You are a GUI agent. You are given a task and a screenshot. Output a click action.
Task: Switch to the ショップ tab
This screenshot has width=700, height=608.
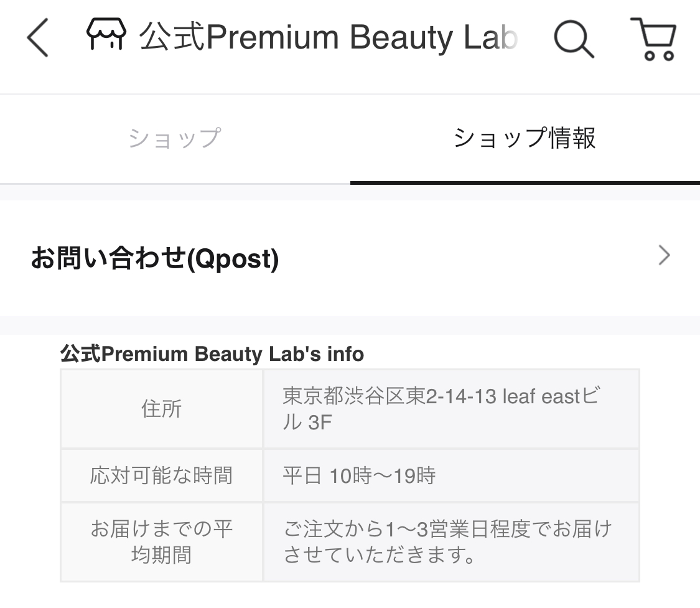175,138
